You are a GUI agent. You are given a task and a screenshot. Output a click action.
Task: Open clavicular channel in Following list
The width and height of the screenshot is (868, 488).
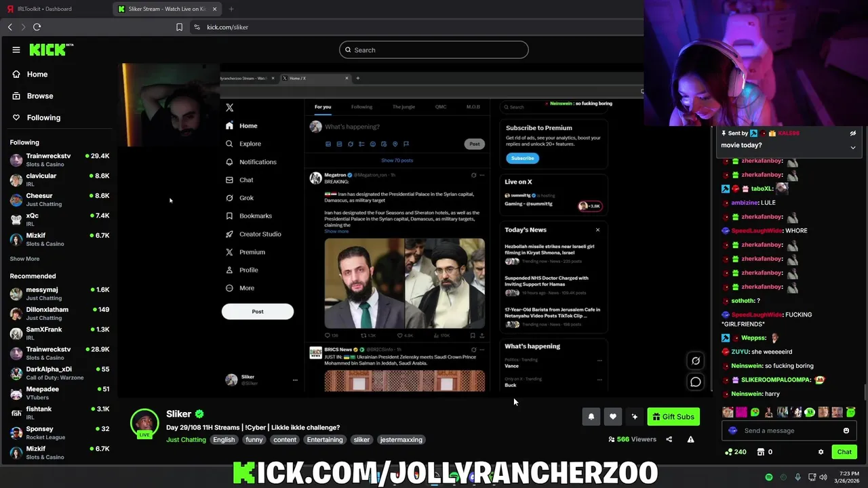(60, 180)
